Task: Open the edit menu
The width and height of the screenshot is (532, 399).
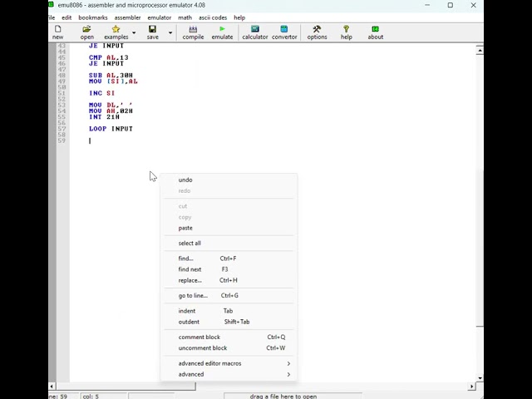Action: (x=66, y=17)
